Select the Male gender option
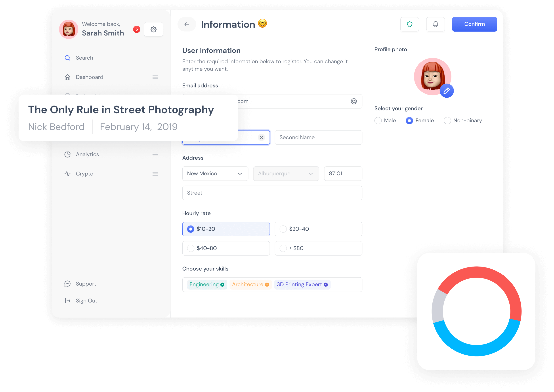The image size is (554, 392). pos(378,120)
